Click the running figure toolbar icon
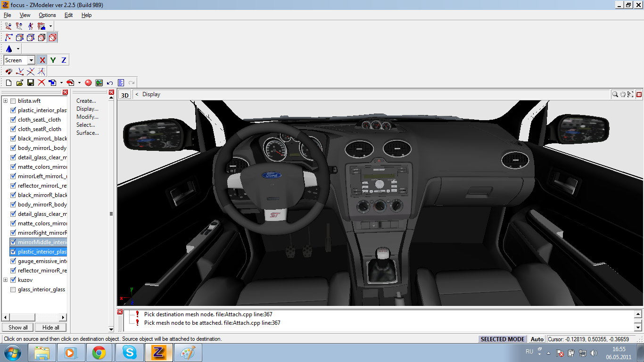 coord(31,26)
